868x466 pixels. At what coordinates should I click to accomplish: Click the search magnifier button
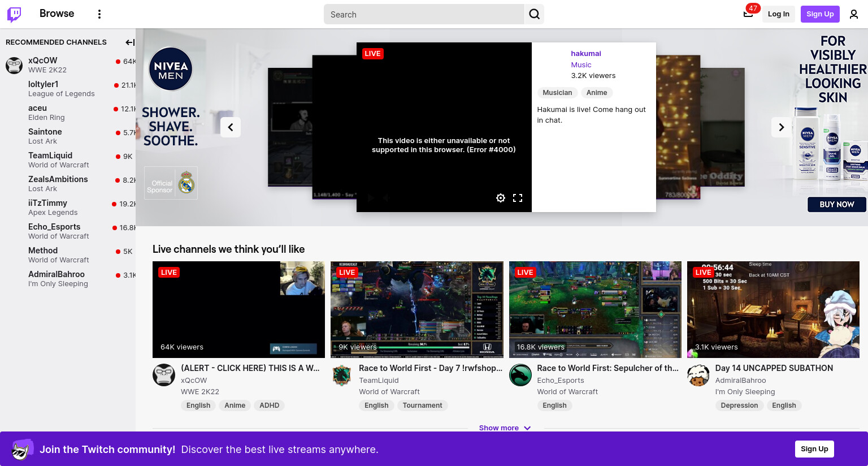535,14
